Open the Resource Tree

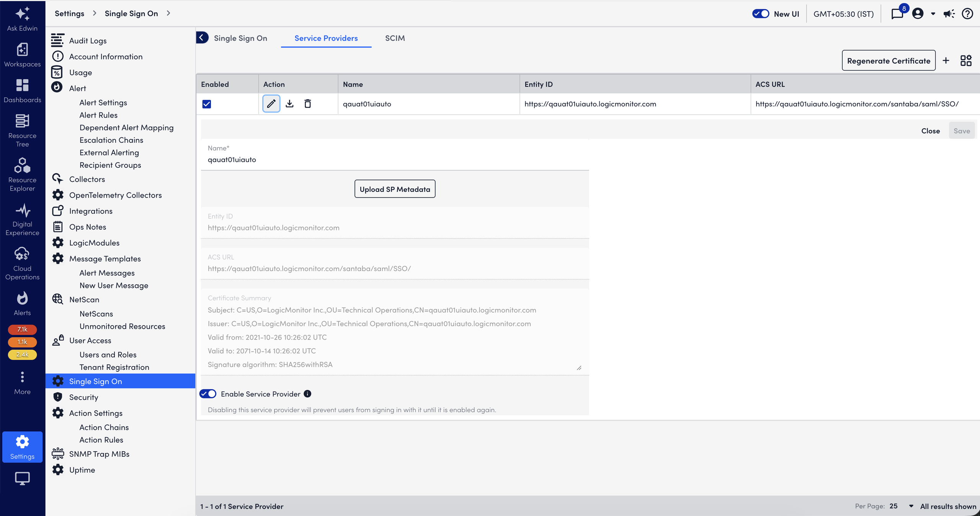tap(22, 130)
